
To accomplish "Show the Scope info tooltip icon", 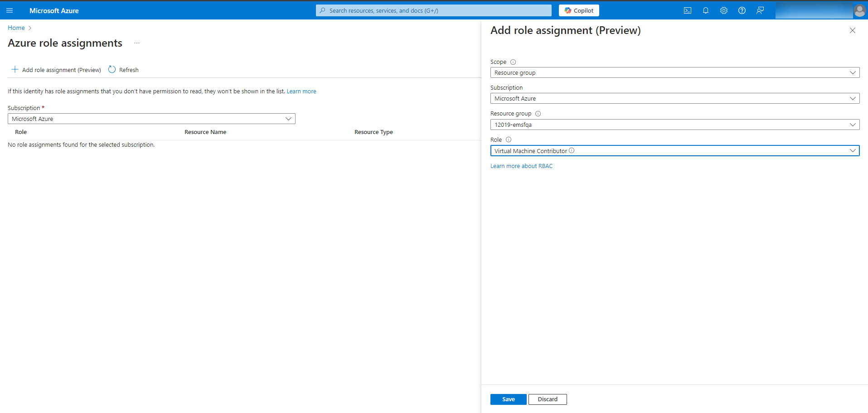I will pos(513,62).
